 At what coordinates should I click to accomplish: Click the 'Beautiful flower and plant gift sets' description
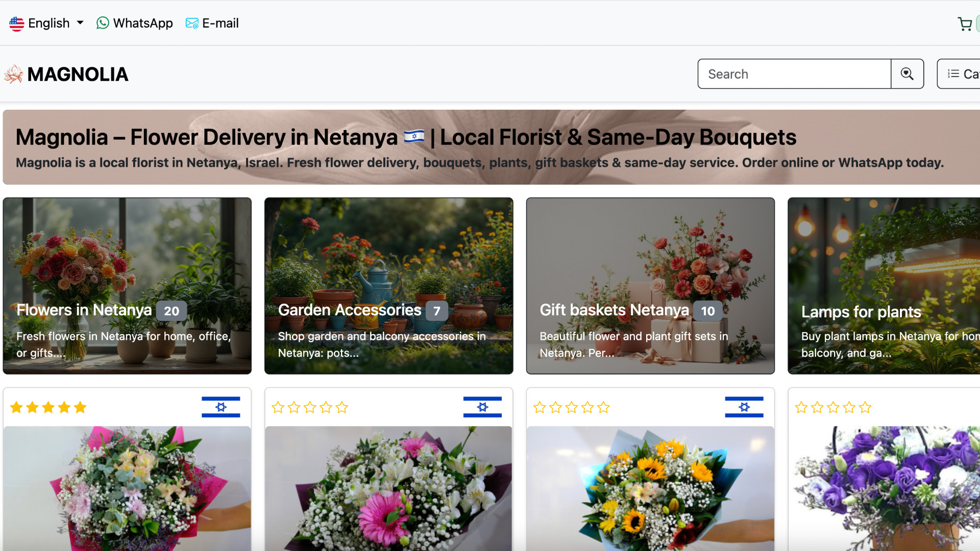[x=634, y=344]
